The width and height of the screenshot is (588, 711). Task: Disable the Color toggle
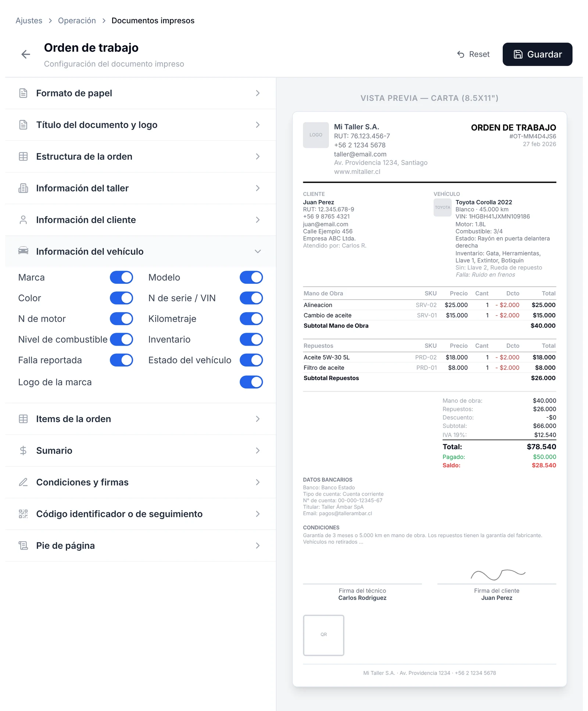coord(121,298)
